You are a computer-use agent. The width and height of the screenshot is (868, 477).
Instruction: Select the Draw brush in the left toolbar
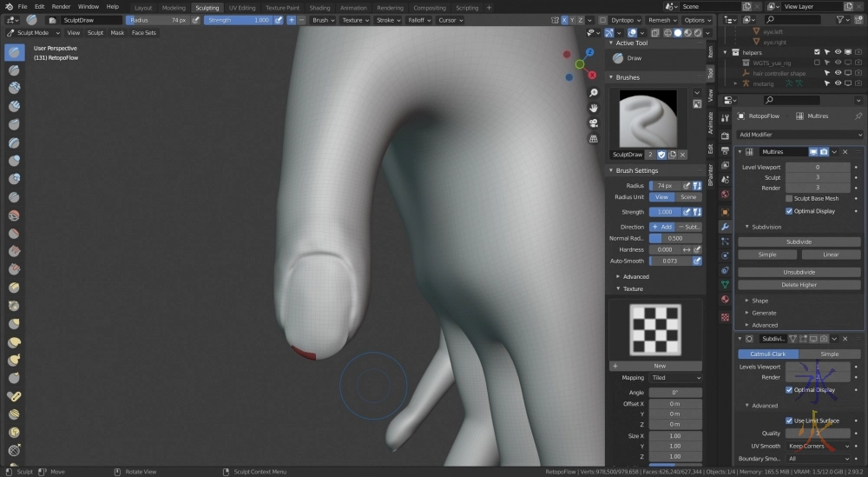15,52
